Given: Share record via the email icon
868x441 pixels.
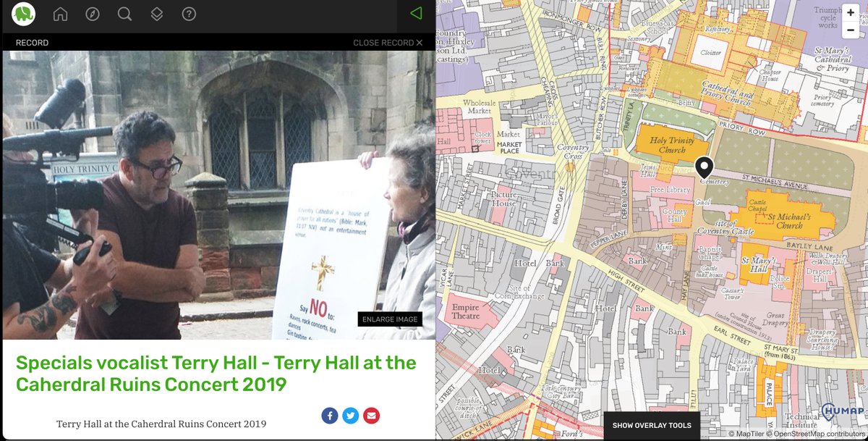Looking at the screenshot, I should 371,416.
